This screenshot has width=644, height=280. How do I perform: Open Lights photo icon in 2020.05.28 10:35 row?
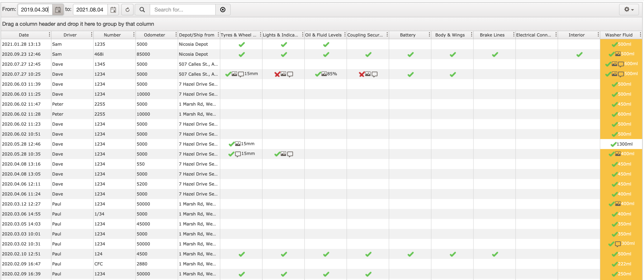(x=283, y=154)
